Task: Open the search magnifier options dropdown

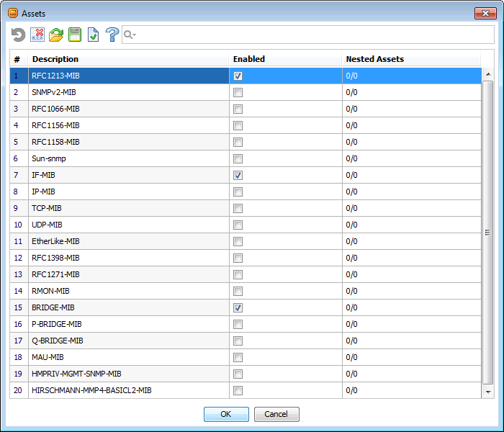Action: click(x=130, y=35)
